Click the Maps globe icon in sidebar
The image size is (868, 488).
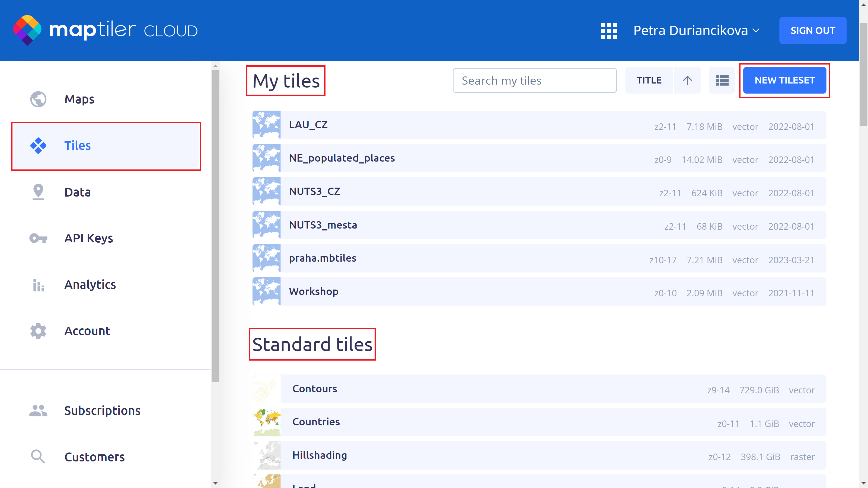pyautogui.click(x=38, y=99)
